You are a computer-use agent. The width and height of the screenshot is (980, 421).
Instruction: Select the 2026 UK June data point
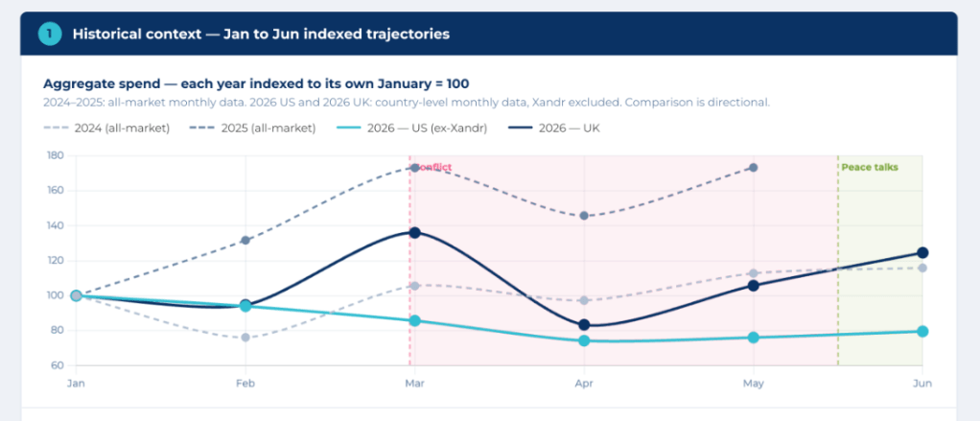[922, 252]
